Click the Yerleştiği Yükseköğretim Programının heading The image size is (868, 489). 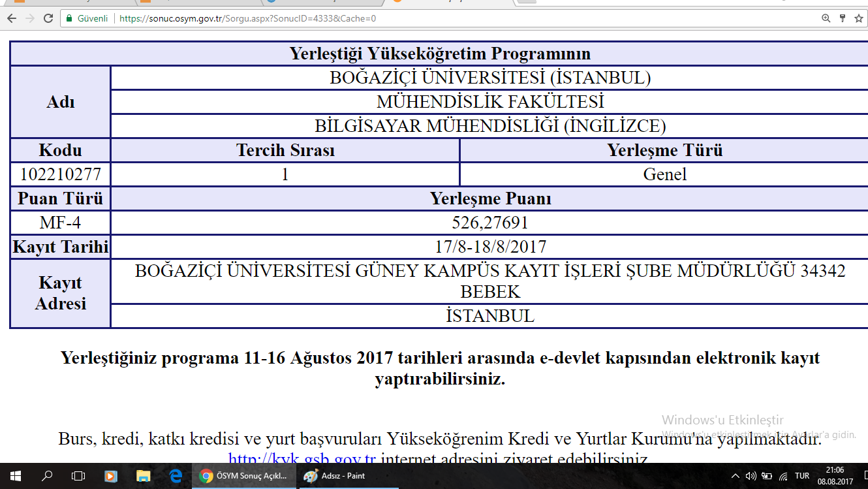click(440, 54)
